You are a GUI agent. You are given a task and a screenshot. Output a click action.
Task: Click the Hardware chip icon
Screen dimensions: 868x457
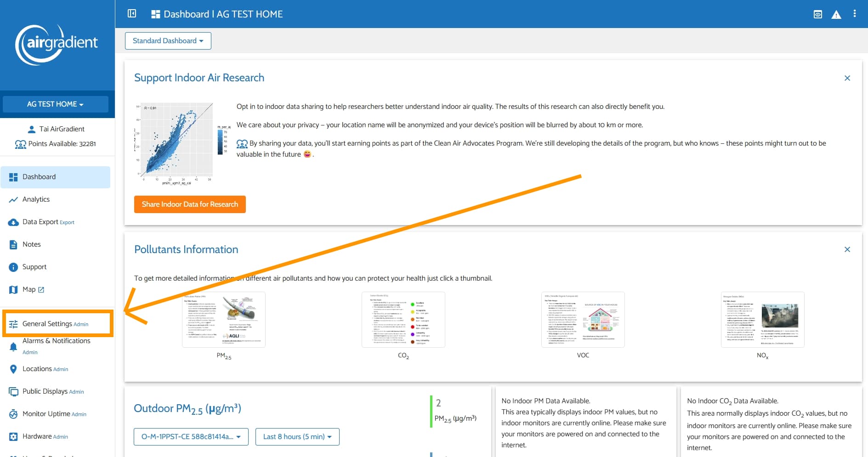[x=13, y=437]
